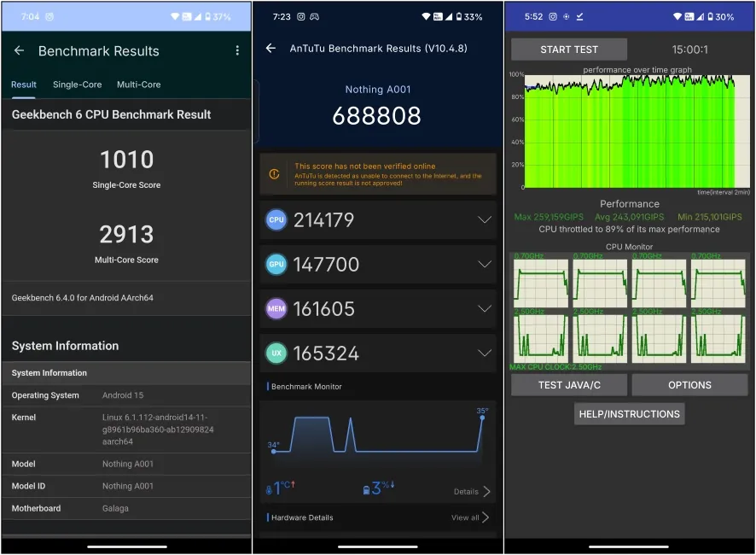Expand the UX score details chevron
This screenshot has width=756, height=555.
pos(485,353)
